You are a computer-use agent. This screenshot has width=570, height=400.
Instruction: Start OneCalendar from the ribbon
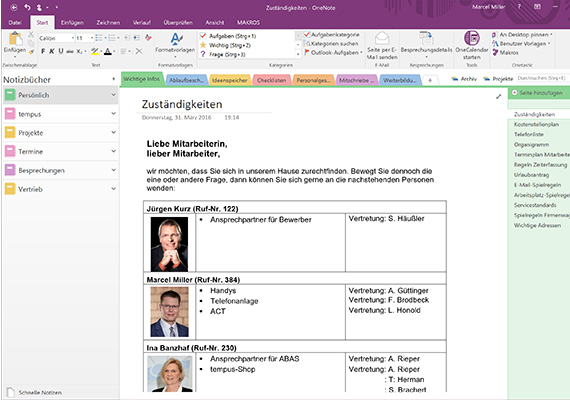coord(471,38)
